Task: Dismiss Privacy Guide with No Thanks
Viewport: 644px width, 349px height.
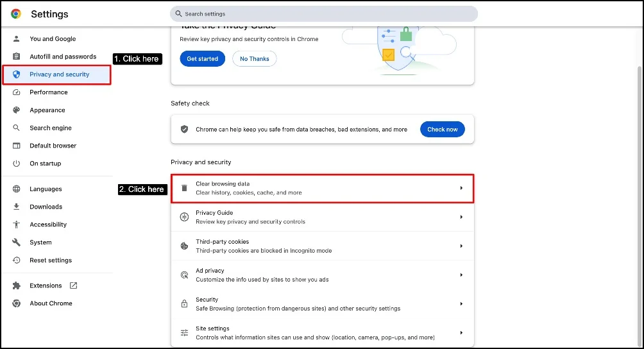Action: coord(255,59)
